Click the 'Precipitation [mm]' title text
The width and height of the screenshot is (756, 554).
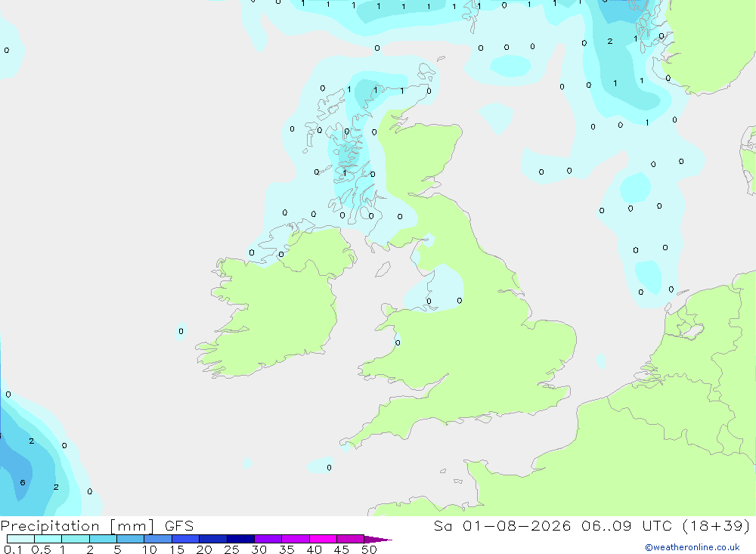(77, 526)
